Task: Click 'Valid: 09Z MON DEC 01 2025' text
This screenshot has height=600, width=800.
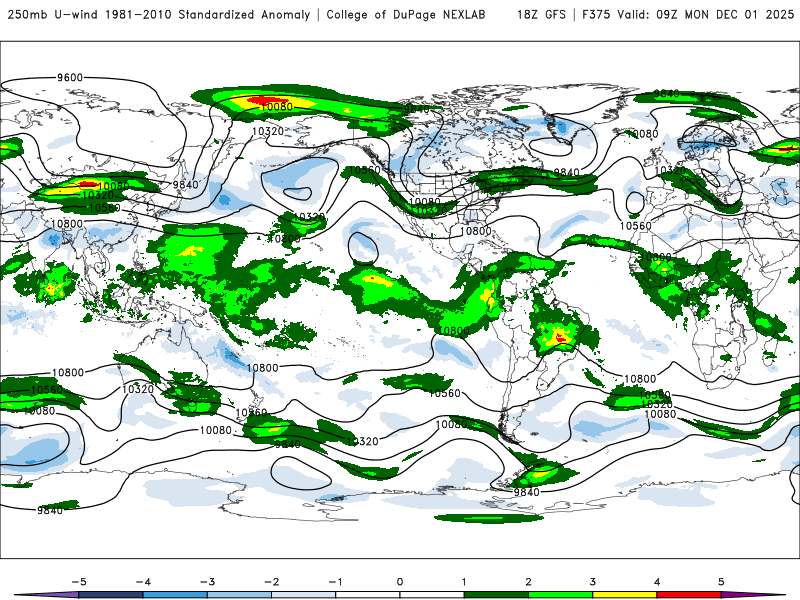Action: tap(706, 15)
